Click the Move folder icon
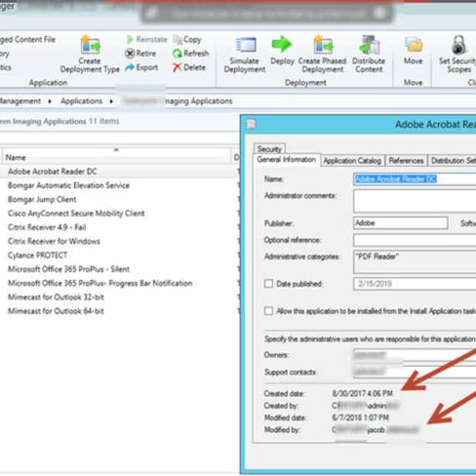 click(414, 45)
